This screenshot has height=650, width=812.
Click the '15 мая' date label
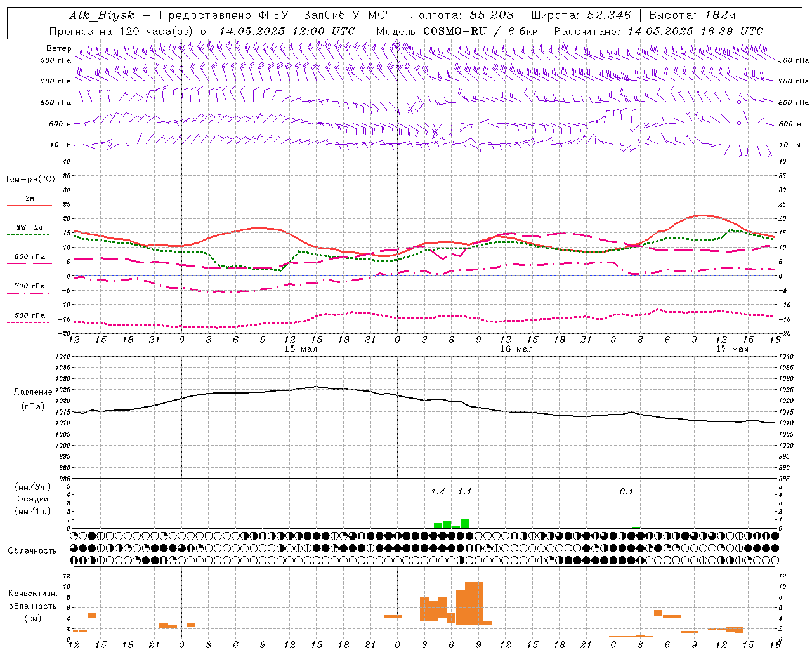click(x=301, y=349)
